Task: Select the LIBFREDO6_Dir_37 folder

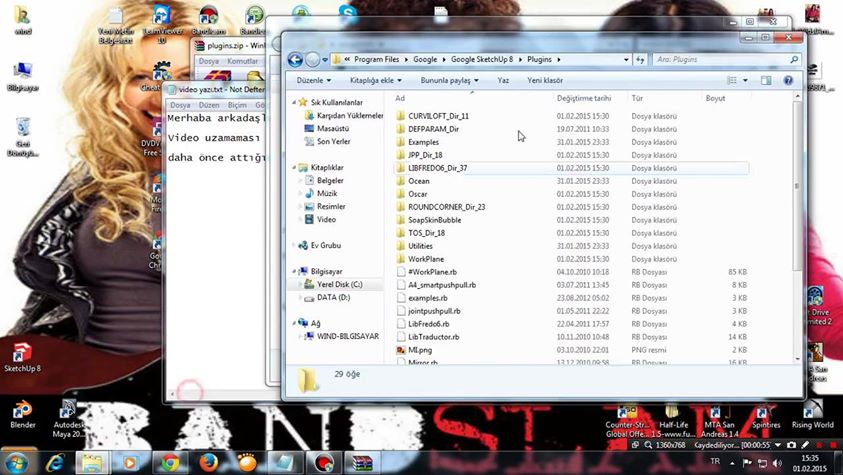Action: tap(437, 168)
